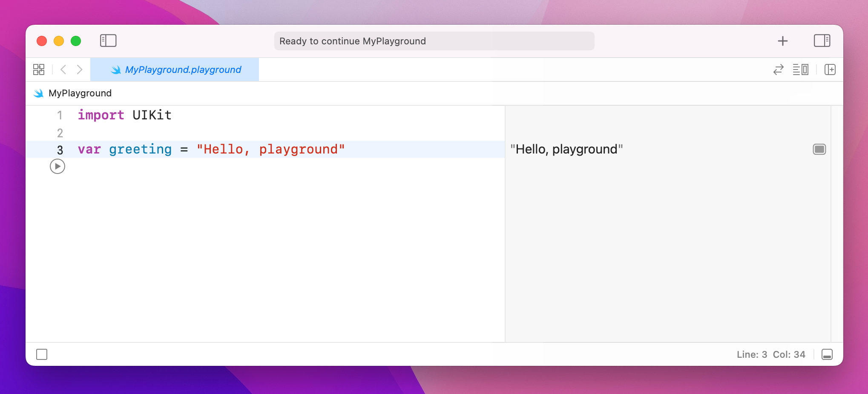Click the editor pane layout icon in the title bar

(822, 41)
